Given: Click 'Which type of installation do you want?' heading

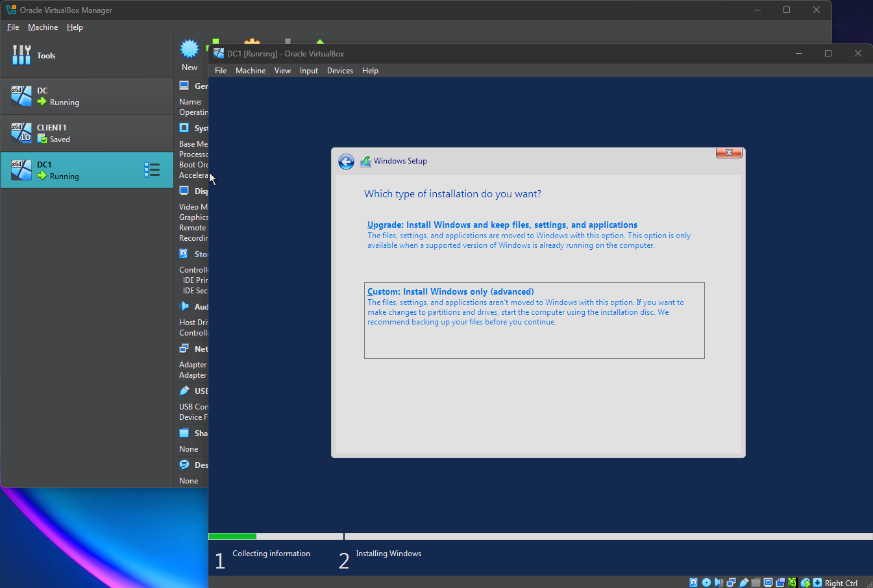Looking at the screenshot, I should [452, 194].
